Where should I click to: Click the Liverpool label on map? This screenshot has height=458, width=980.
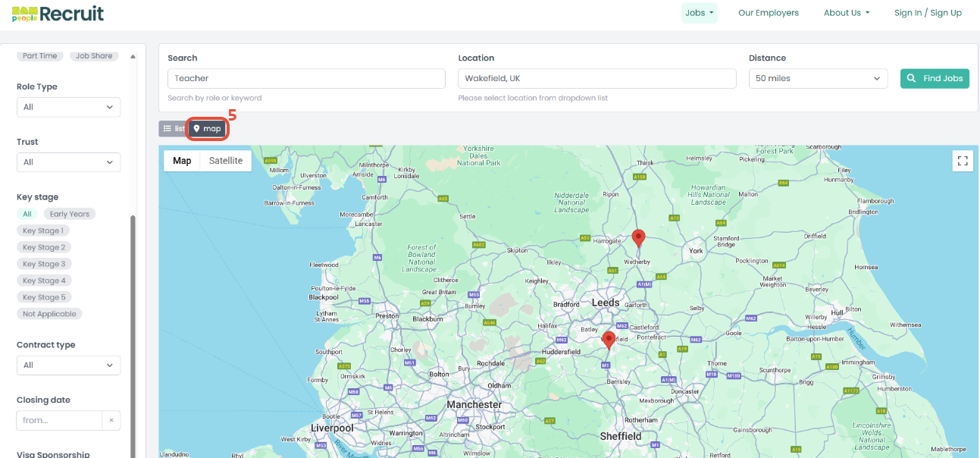tap(332, 428)
